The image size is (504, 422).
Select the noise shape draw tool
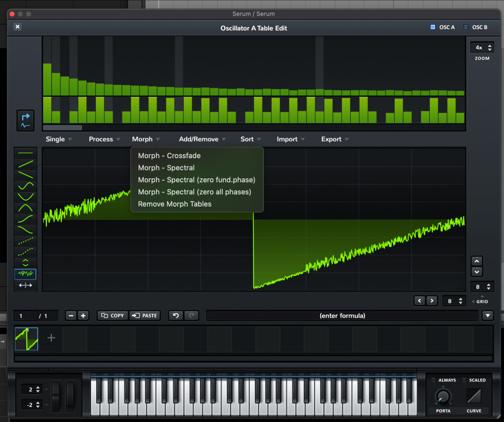click(x=25, y=273)
